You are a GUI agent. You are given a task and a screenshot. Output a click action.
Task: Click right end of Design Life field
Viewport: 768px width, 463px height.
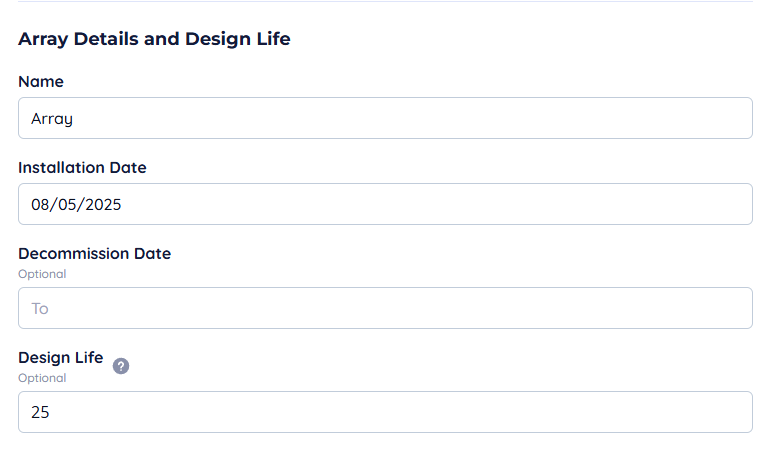pyautogui.click(x=720, y=412)
